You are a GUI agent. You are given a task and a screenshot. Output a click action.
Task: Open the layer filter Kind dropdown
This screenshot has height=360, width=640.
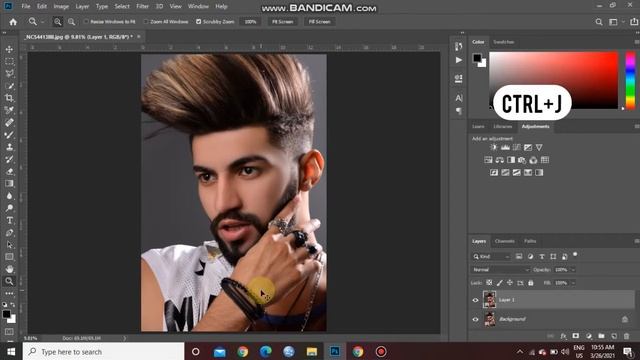coord(491,257)
